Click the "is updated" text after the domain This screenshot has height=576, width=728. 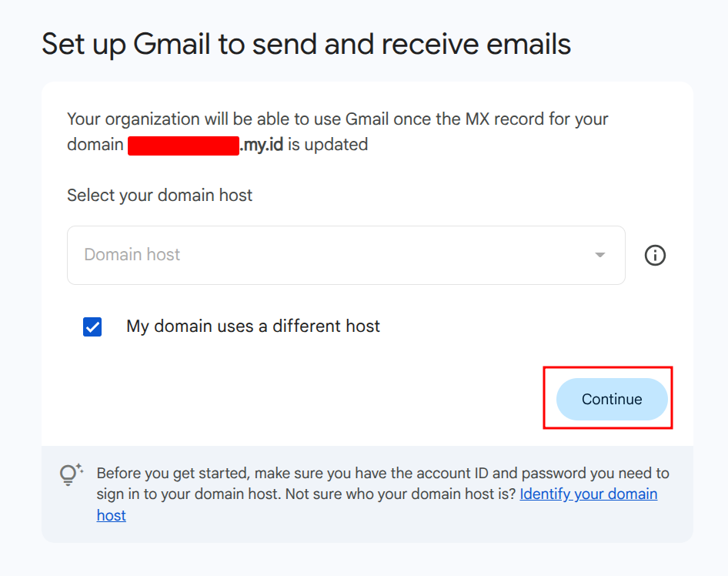329,145
